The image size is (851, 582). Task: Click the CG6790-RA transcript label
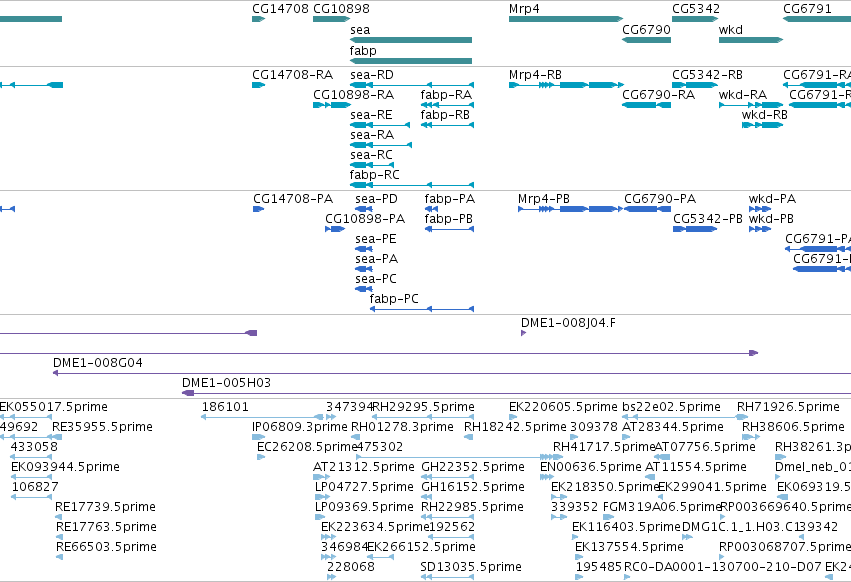coord(658,95)
